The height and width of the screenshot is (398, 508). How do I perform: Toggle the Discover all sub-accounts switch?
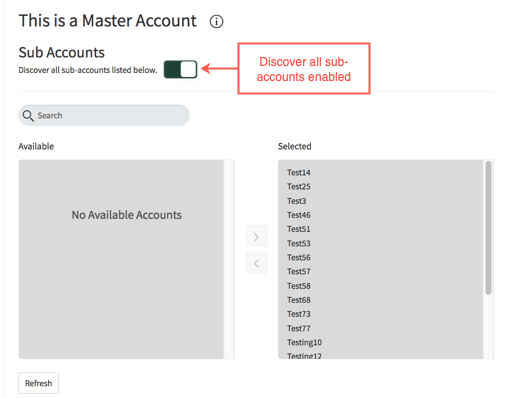click(180, 69)
